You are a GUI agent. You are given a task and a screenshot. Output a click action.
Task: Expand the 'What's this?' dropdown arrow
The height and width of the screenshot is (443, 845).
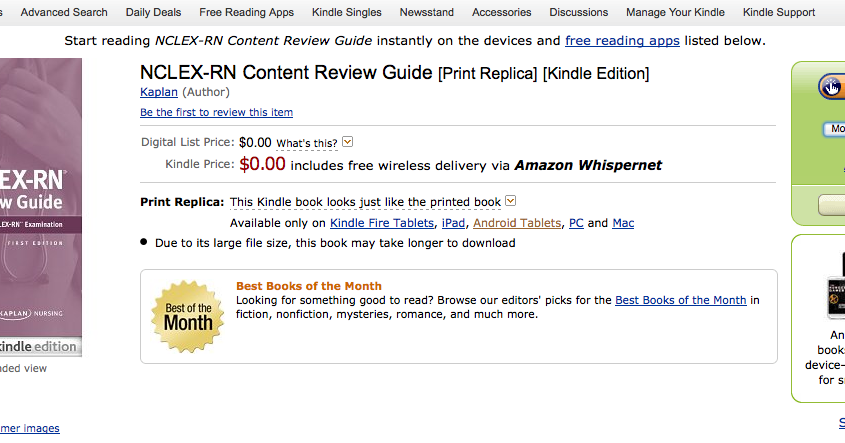coord(348,142)
